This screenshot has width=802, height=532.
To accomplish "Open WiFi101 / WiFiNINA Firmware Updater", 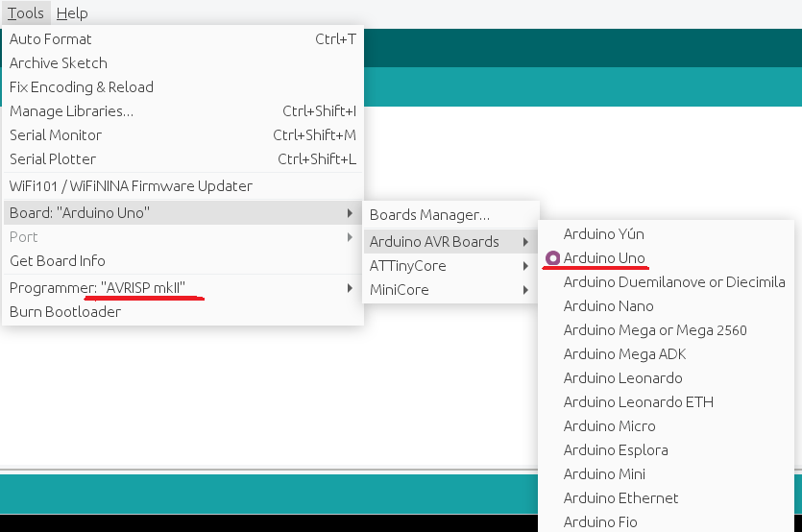I will 183,185.
